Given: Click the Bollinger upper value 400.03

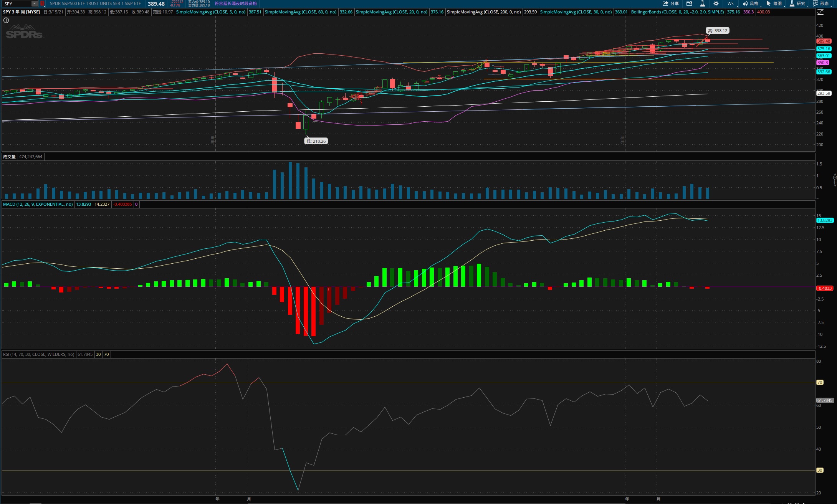Looking at the screenshot, I should pos(763,12).
